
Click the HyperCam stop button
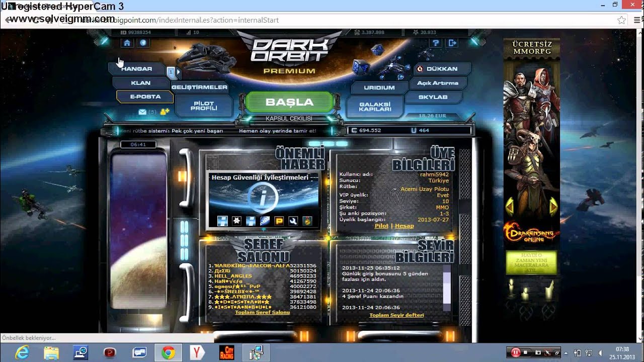(x=526, y=353)
